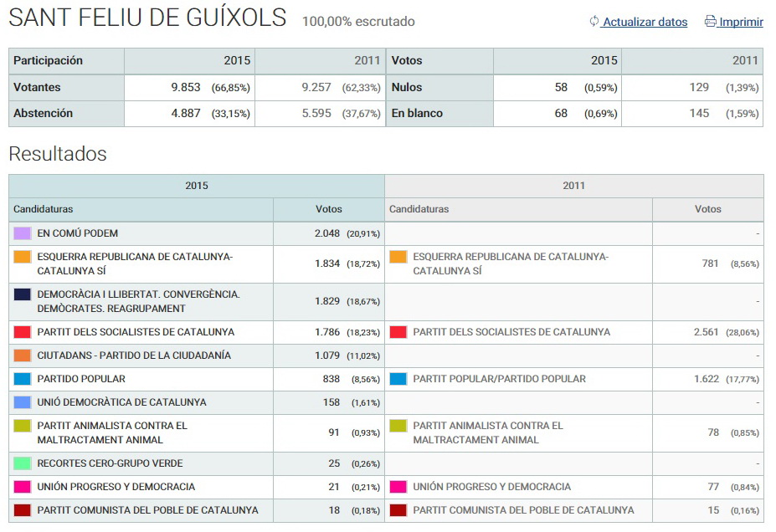
Task: Click the EN COMÚ PODEM party name
Action: point(78,233)
